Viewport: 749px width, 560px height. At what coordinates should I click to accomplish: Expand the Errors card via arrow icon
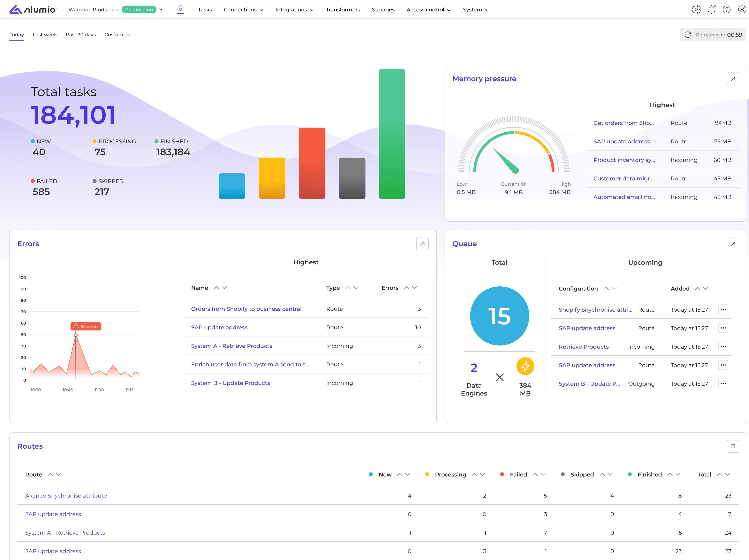pyautogui.click(x=422, y=244)
